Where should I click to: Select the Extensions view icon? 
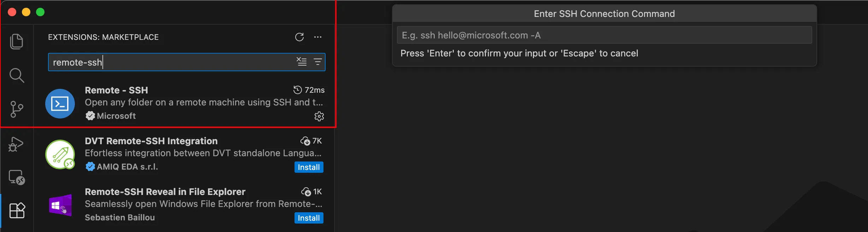tap(17, 210)
